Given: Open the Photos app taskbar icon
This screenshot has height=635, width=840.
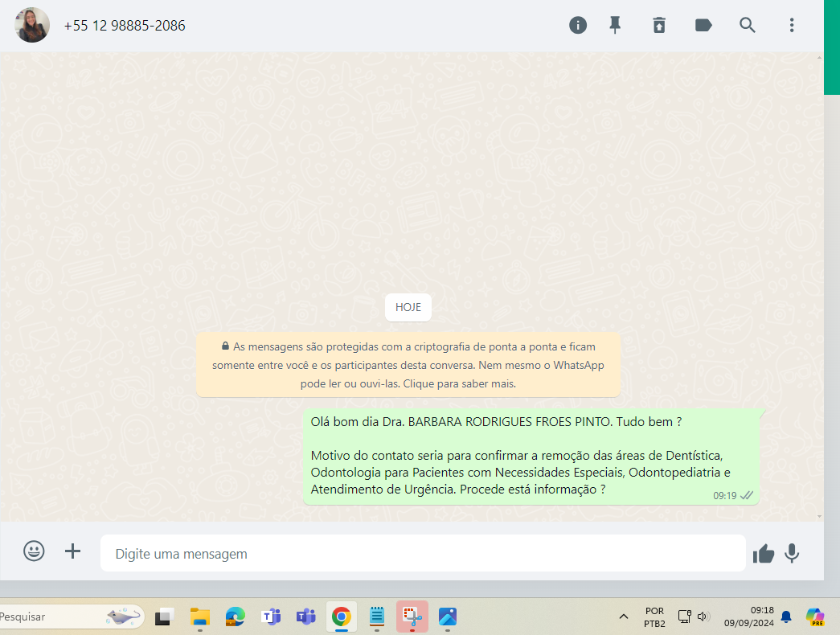Looking at the screenshot, I should click(x=447, y=617).
